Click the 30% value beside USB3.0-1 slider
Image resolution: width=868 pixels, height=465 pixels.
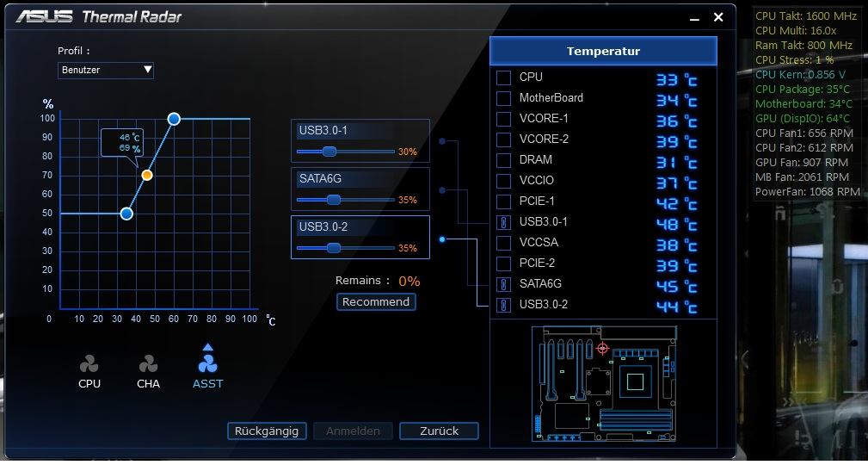point(408,152)
